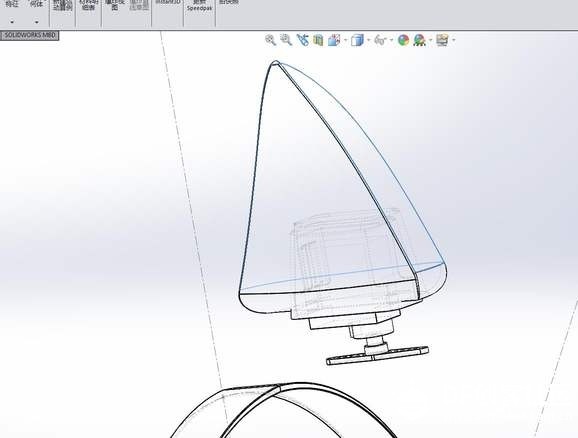This screenshot has width=578, height=438.
Task: Expand the Apply Scene dropdown arrow
Action: tap(431, 40)
